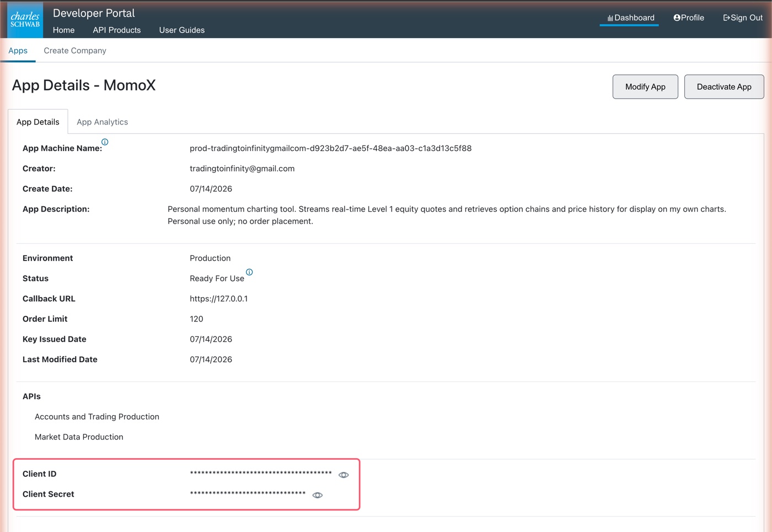Viewport: 772px width, 532px height.
Task: Sign Out of the Developer Portal
Action: 743,18
